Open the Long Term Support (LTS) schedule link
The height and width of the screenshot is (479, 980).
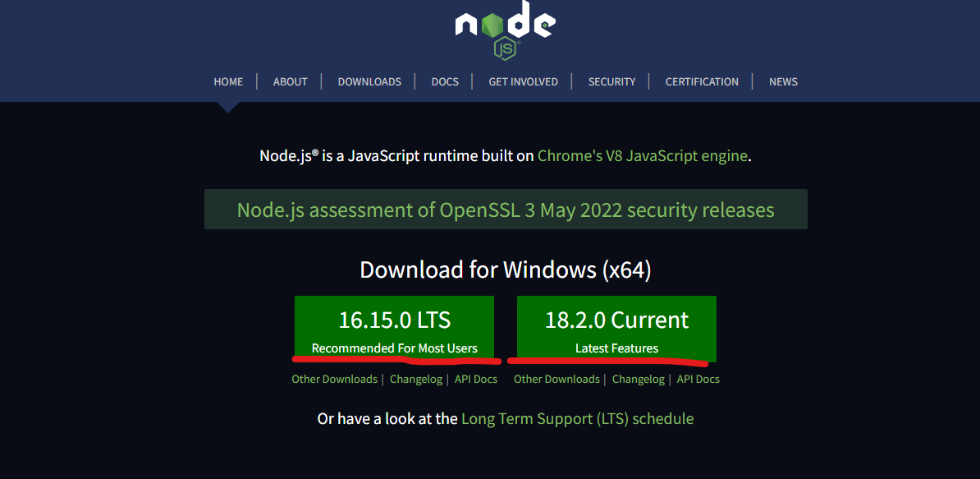pyautogui.click(x=578, y=418)
